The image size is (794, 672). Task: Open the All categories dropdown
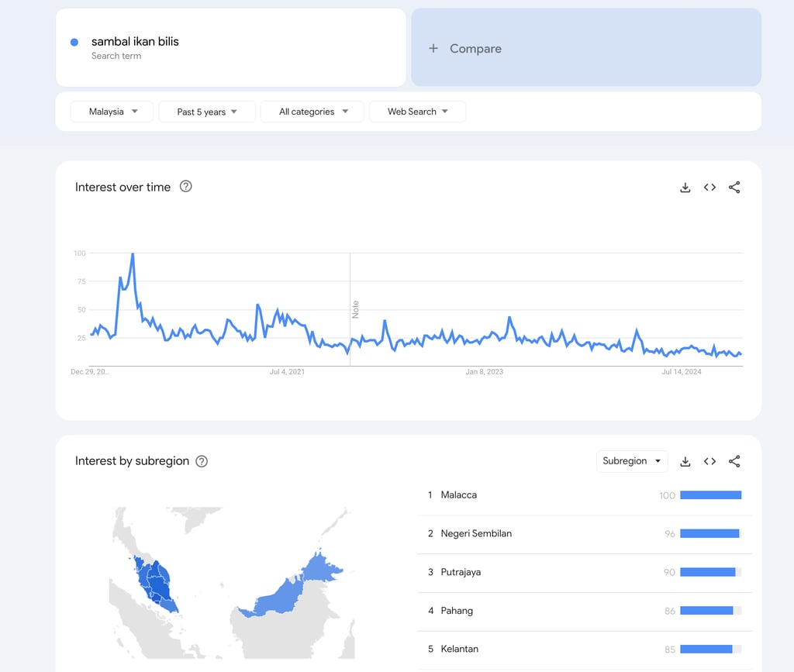click(x=313, y=112)
